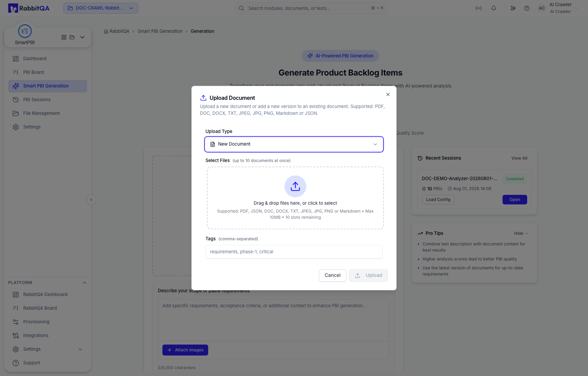Open Integrations in platform menu
The height and width of the screenshot is (376, 588).
(x=48, y=335)
